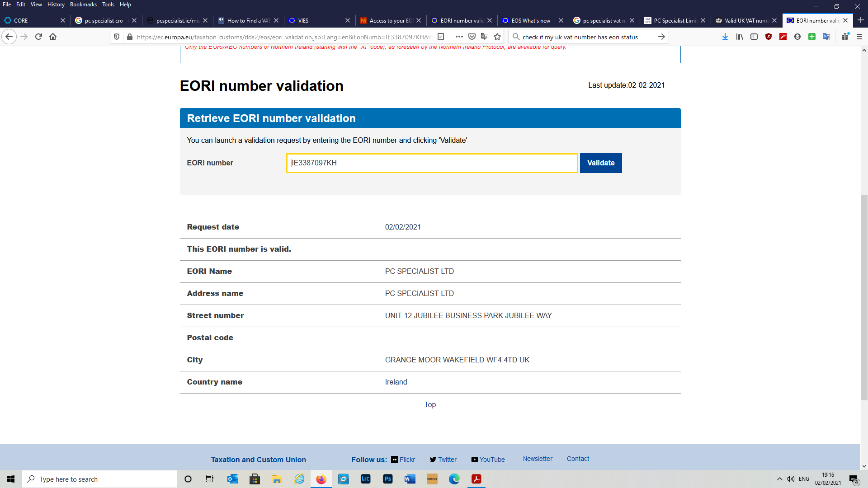868x488 pixels.
Task: Show hidden system tray icons
Action: pyautogui.click(x=779, y=479)
